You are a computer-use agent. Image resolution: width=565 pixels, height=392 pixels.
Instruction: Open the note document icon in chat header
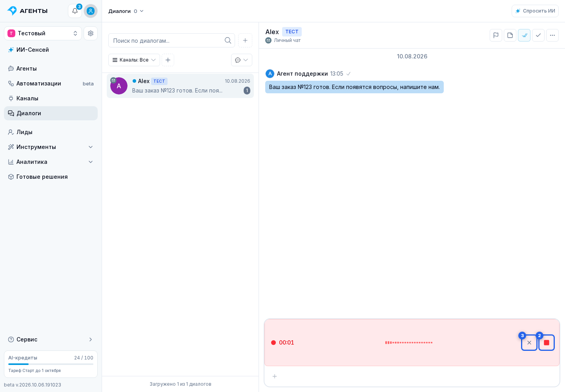pos(510,35)
